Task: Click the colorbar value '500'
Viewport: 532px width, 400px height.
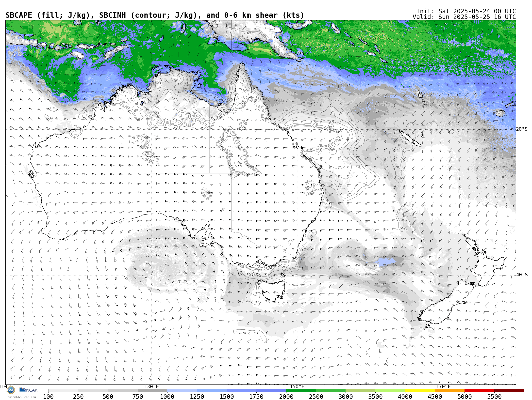Action: click(x=108, y=397)
